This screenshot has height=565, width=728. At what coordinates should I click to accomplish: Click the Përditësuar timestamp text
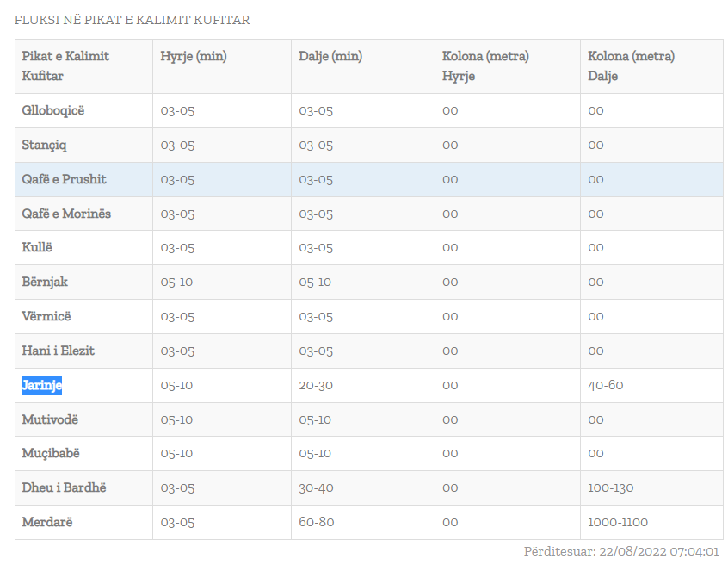[621, 551]
